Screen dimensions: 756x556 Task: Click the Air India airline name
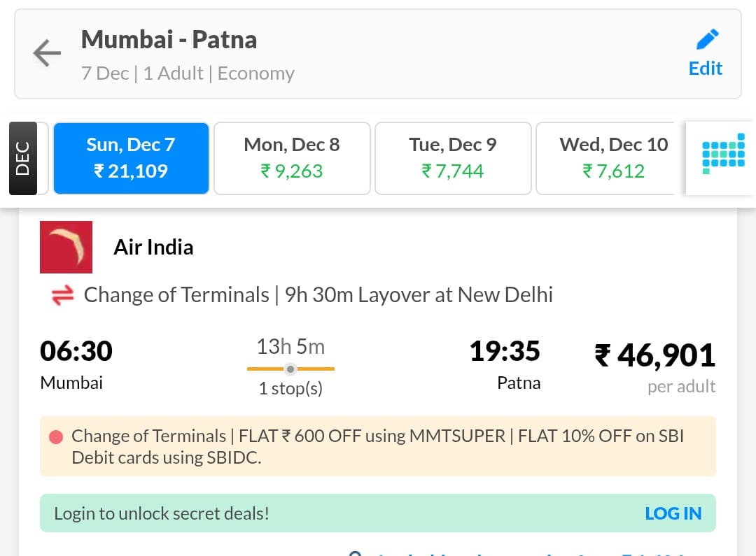[x=153, y=247]
